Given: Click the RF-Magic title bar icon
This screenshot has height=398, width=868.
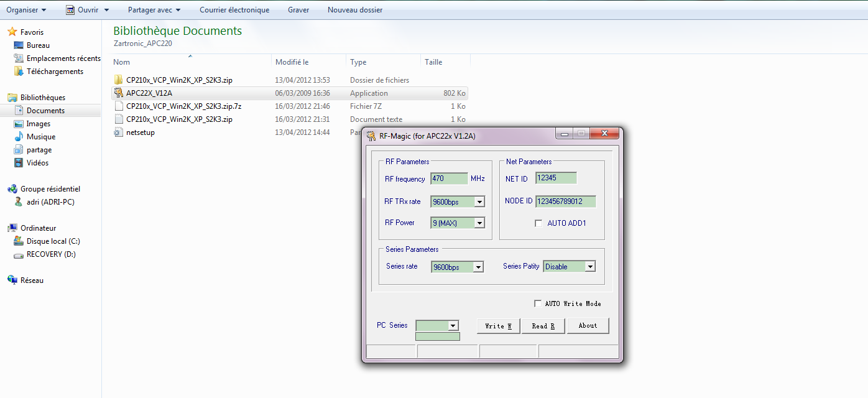Looking at the screenshot, I should click(x=371, y=136).
